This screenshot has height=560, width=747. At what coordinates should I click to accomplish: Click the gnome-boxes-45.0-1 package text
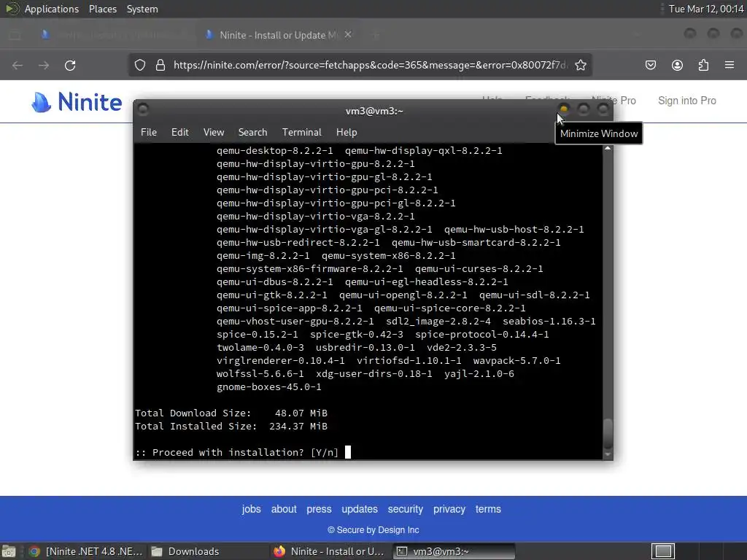coord(268,386)
